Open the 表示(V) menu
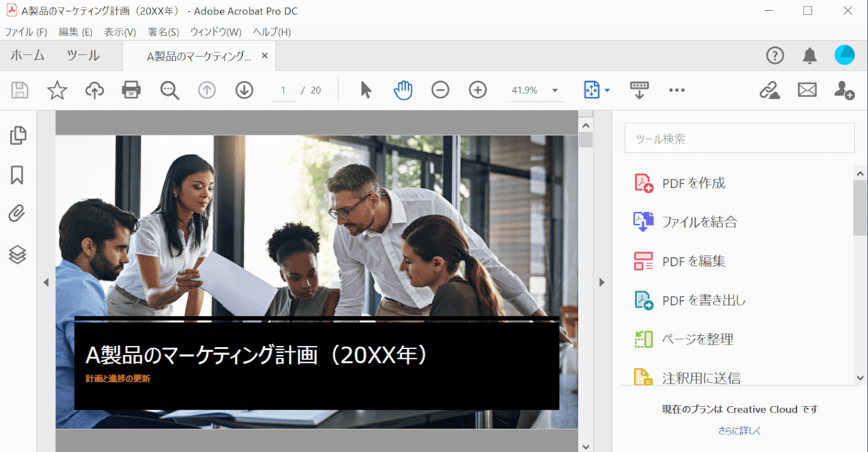 pyautogui.click(x=120, y=32)
